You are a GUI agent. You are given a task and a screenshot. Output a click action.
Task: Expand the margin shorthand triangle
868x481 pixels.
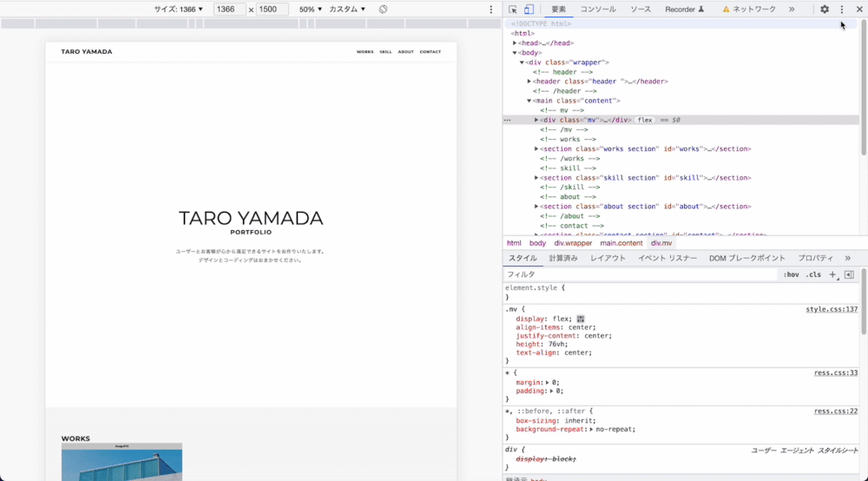[x=548, y=383]
